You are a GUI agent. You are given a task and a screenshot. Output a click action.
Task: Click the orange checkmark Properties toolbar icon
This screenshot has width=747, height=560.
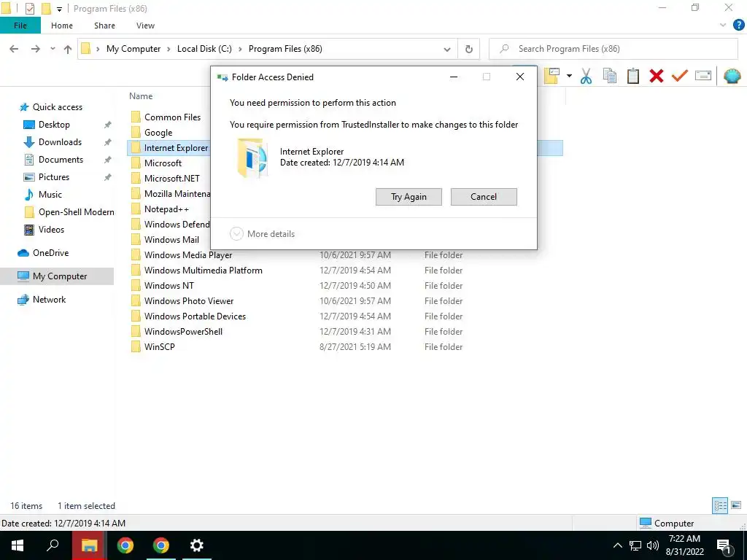click(679, 76)
